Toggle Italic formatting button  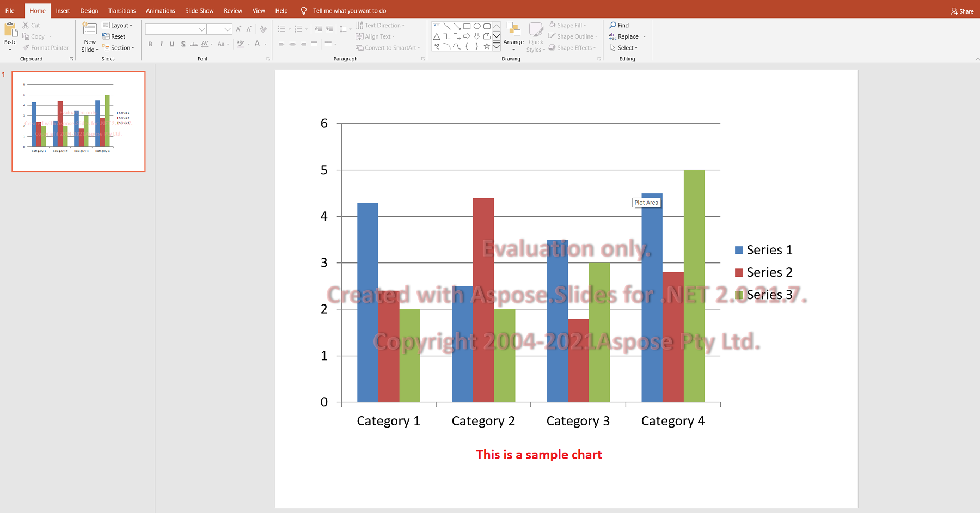(x=161, y=44)
